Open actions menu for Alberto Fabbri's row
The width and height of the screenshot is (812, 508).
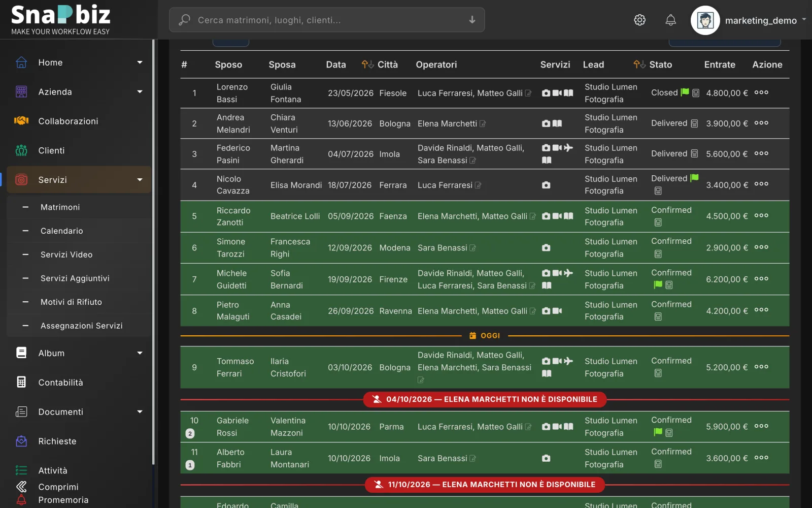pyautogui.click(x=761, y=458)
